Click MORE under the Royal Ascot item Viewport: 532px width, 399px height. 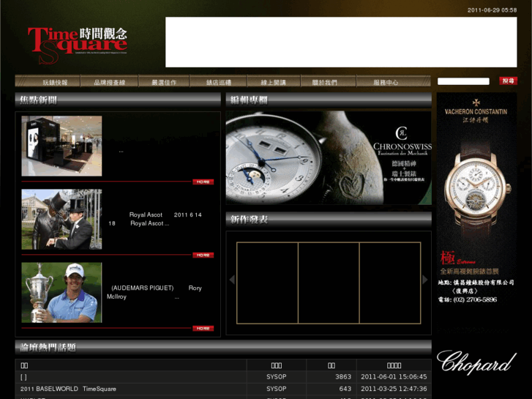point(203,255)
